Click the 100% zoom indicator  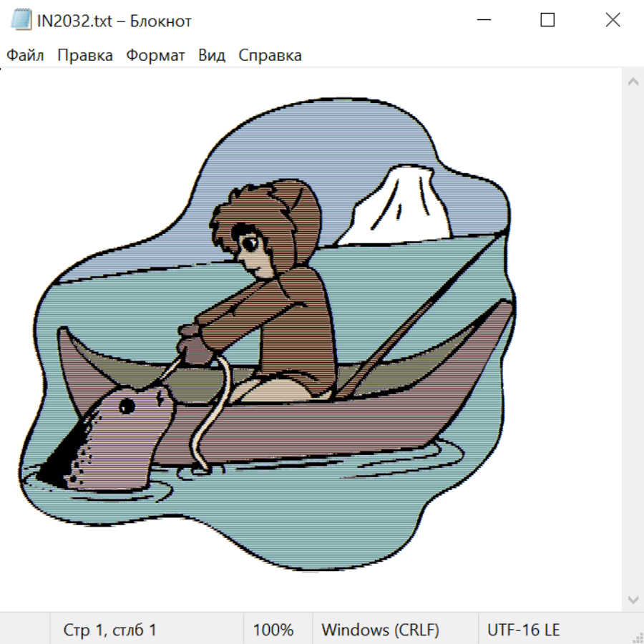click(x=273, y=630)
